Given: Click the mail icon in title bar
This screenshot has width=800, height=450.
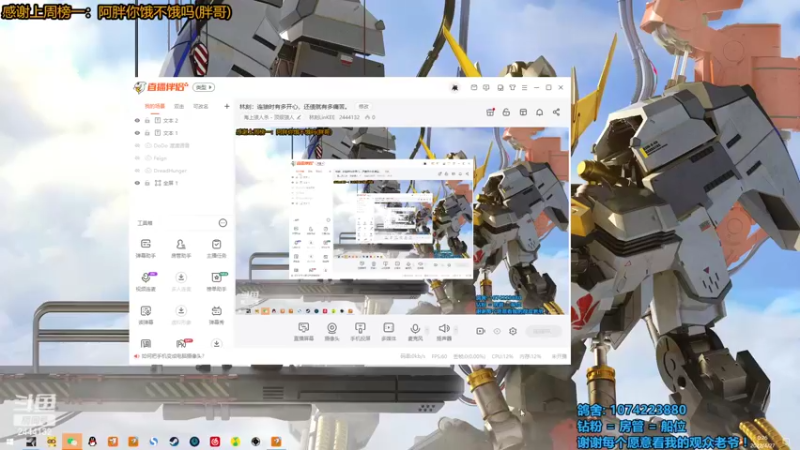Looking at the screenshot, I should [473, 88].
